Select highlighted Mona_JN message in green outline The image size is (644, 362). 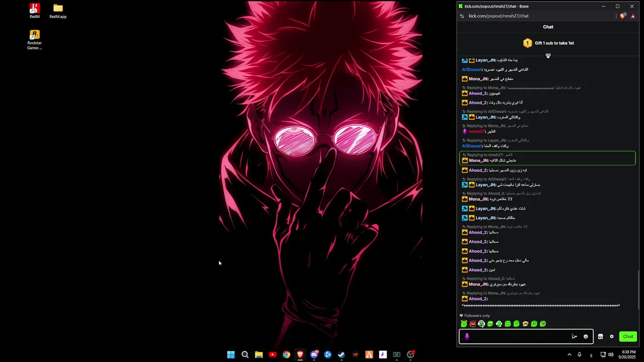[x=547, y=158]
